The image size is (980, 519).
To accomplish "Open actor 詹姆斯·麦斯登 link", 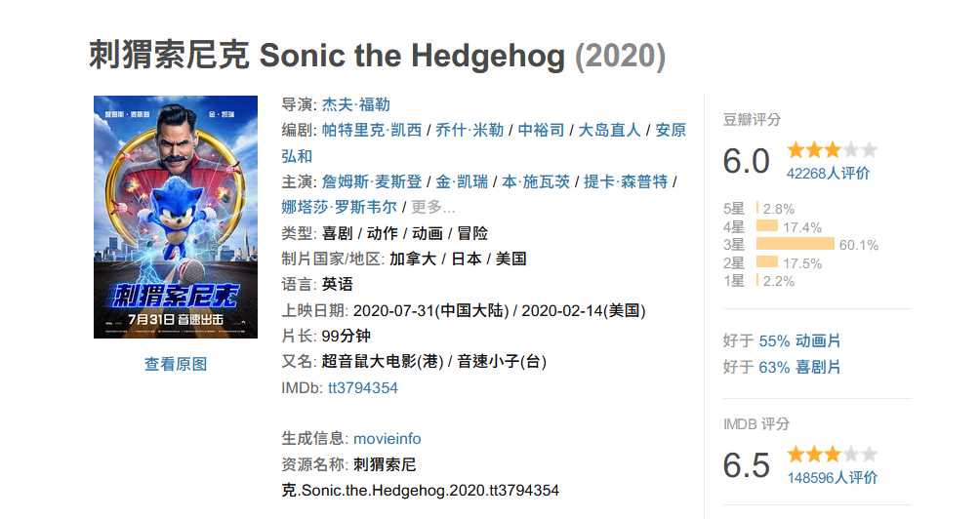I will click(x=372, y=181).
